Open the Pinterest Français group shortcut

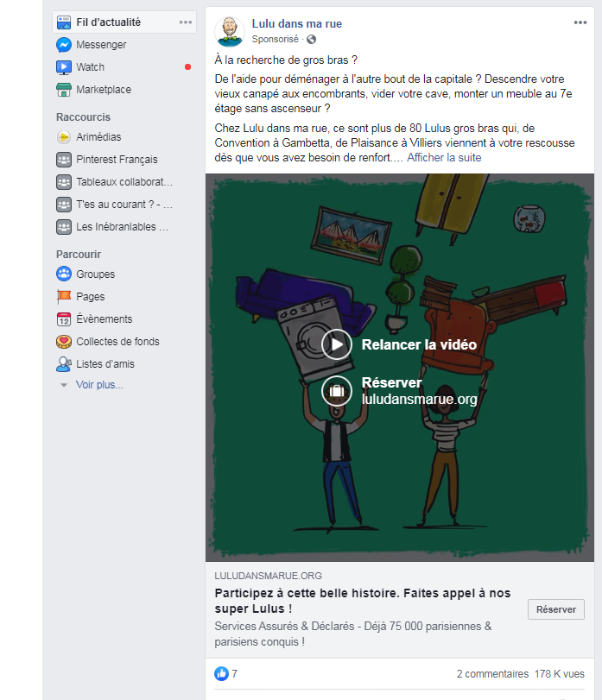click(x=116, y=160)
